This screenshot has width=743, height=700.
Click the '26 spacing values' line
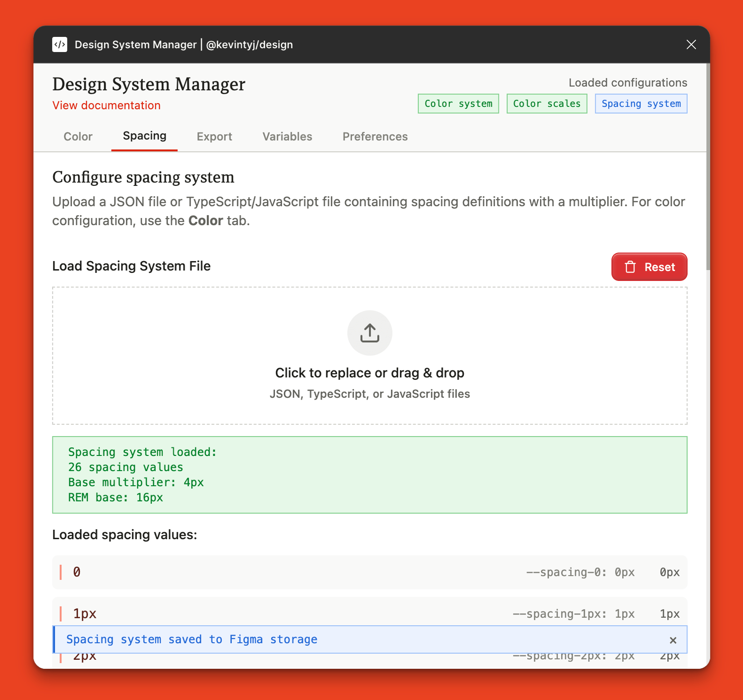125,467
